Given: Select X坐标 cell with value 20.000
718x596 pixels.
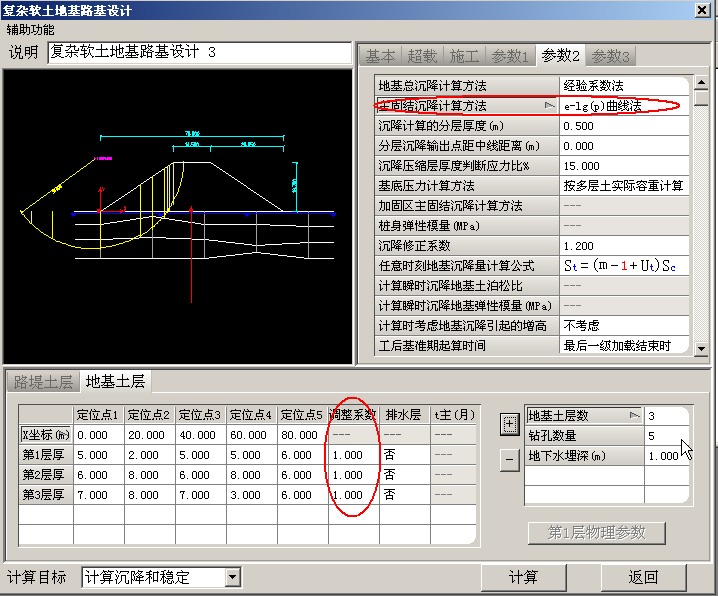Looking at the screenshot, I should pos(150,435).
